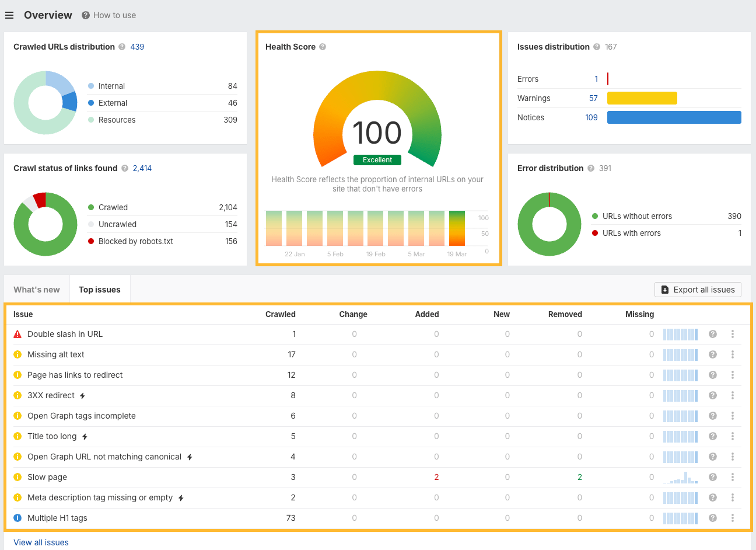Click help icon next to Health Score
The width and height of the screenshot is (756, 550).
pyautogui.click(x=323, y=47)
